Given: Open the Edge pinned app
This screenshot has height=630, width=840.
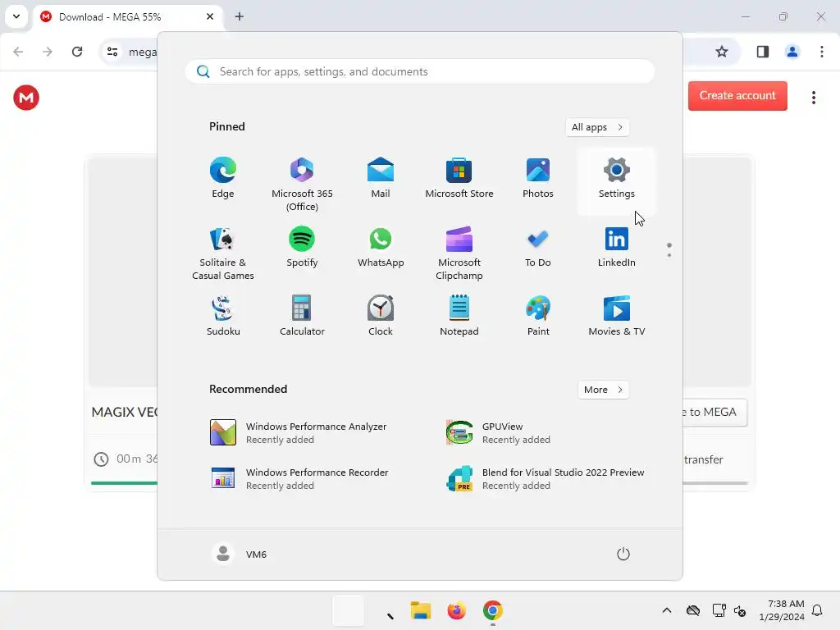Looking at the screenshot, I should (x=223, y=178).
